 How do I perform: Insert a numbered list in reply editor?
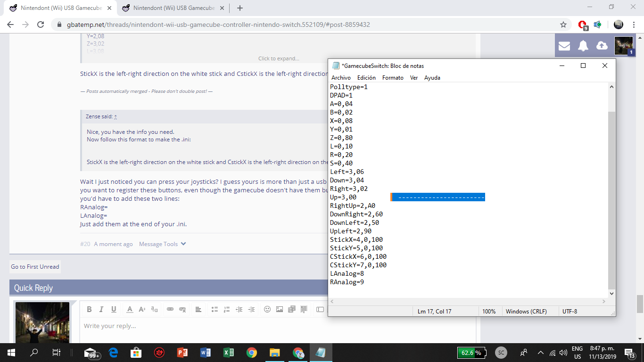pos(227,309)
